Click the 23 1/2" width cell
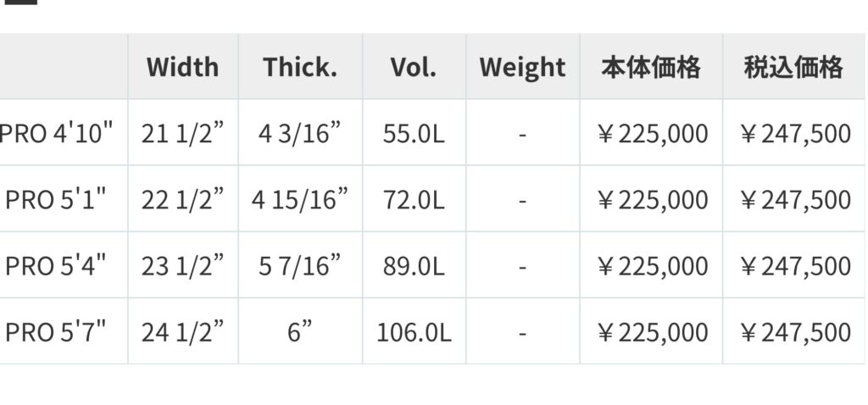Screen dimensions: 868x405 (183, 266)
